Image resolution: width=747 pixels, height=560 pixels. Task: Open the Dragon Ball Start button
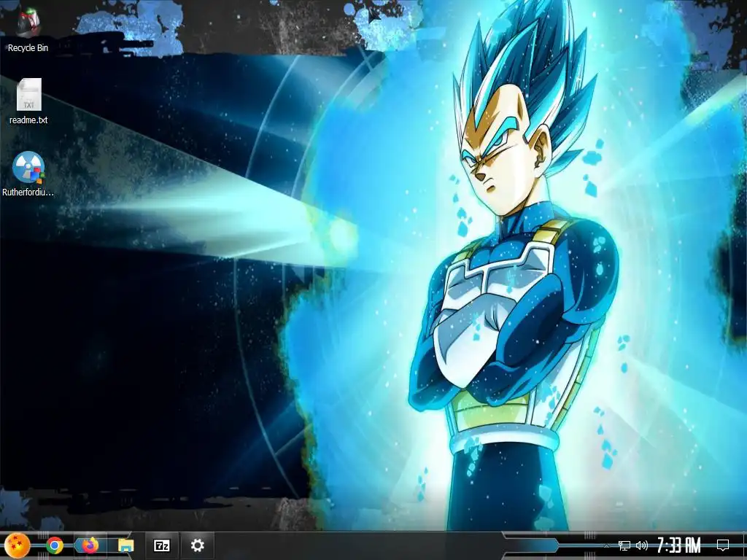tap(18, 545)
